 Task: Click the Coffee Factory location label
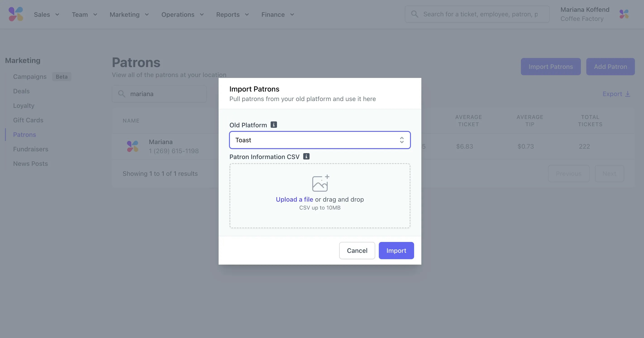pos(582,19)
